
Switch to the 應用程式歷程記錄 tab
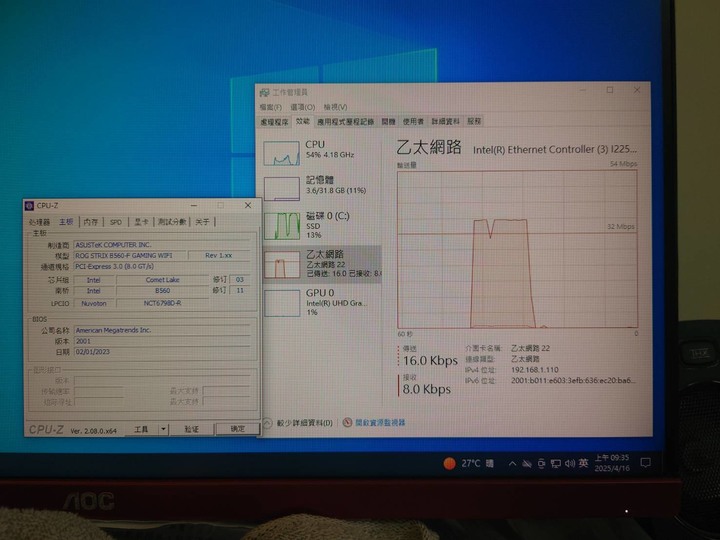[x=345, y=122]
